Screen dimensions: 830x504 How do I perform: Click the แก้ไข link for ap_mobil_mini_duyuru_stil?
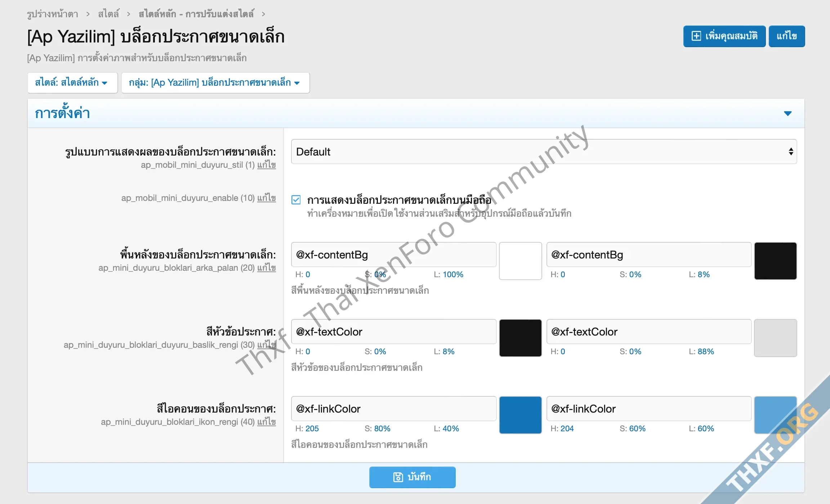(x=266, y=165)
